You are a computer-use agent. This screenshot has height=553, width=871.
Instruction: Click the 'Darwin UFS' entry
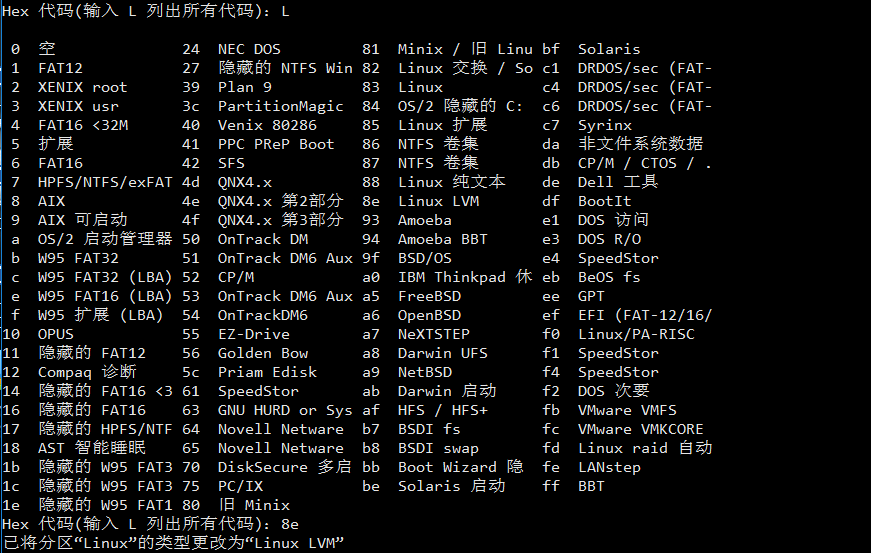tap(443, 353)
